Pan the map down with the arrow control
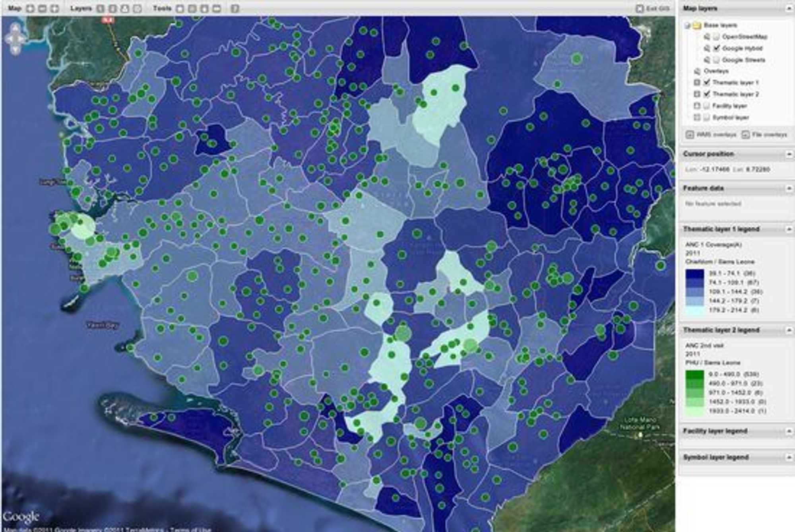This screenshot has height=532, width=795. click(x=15, y=49)
